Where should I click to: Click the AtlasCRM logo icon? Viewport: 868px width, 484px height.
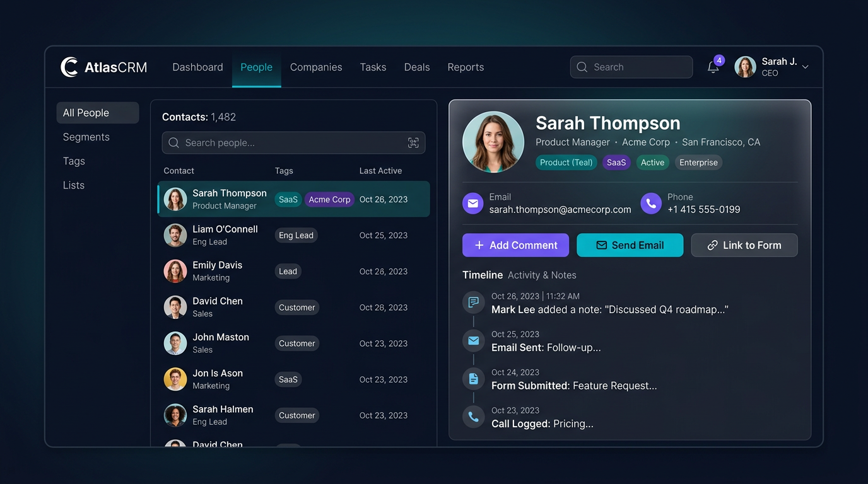[69, 67]
